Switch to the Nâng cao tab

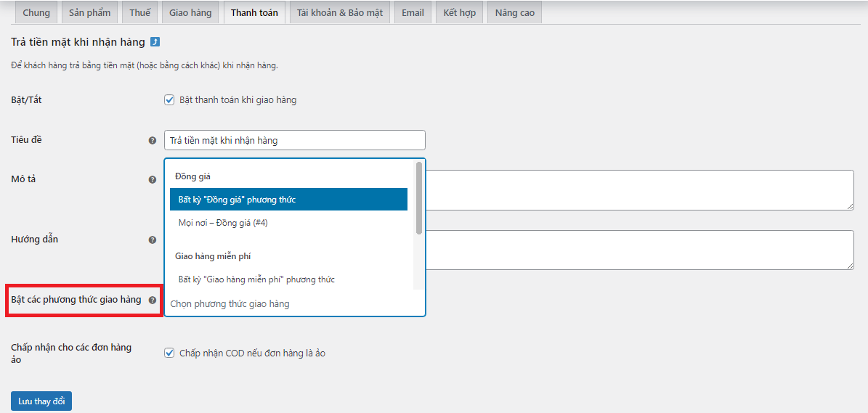click(x=515, y=12)
